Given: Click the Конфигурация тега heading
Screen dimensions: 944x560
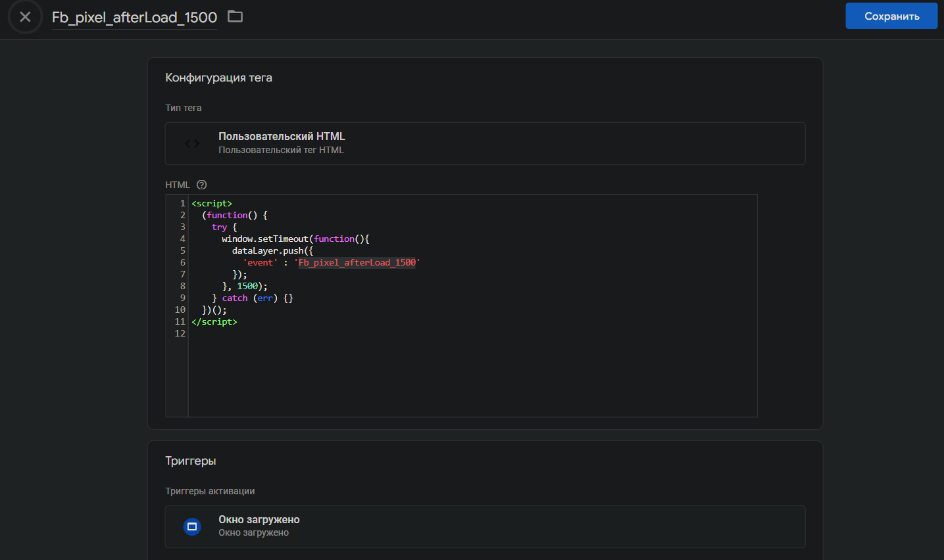Looking at the screenshot, I should (x=218, y=78).
